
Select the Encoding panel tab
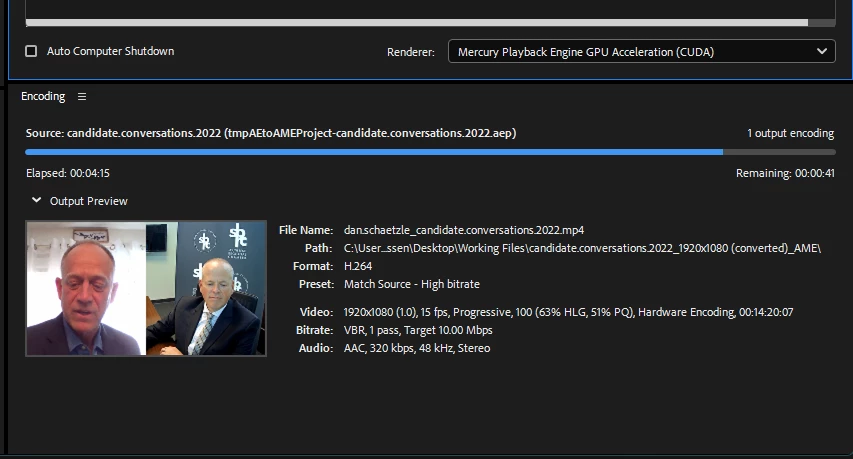(43, 96)
